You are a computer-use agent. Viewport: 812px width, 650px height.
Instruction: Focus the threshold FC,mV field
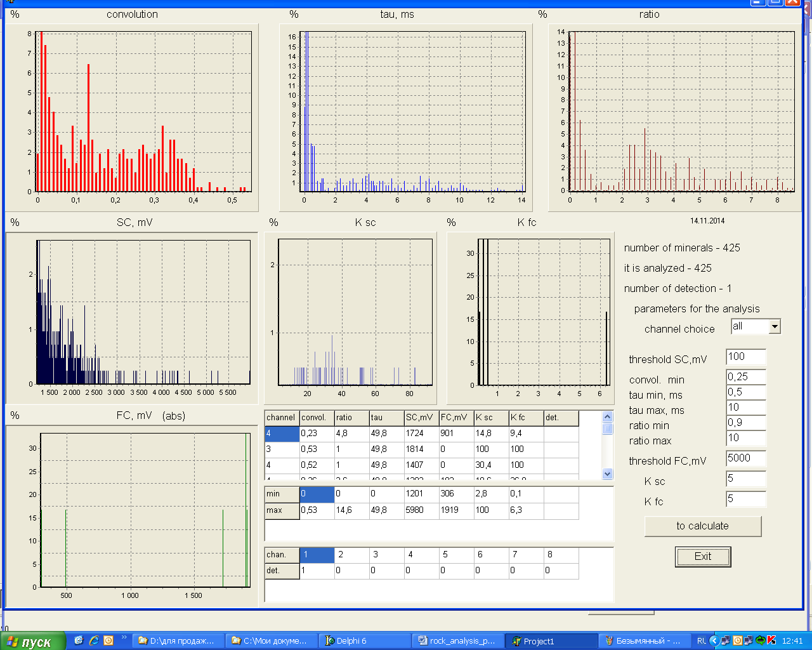(745, 458)
